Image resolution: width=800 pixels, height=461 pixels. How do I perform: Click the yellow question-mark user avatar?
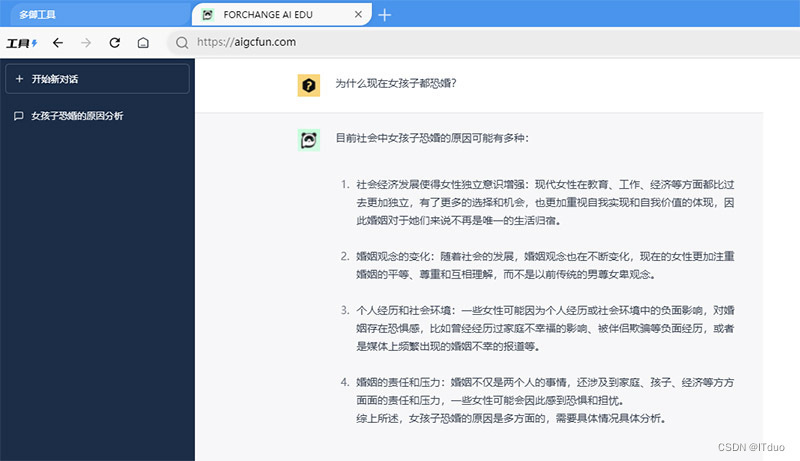point(309,85)
